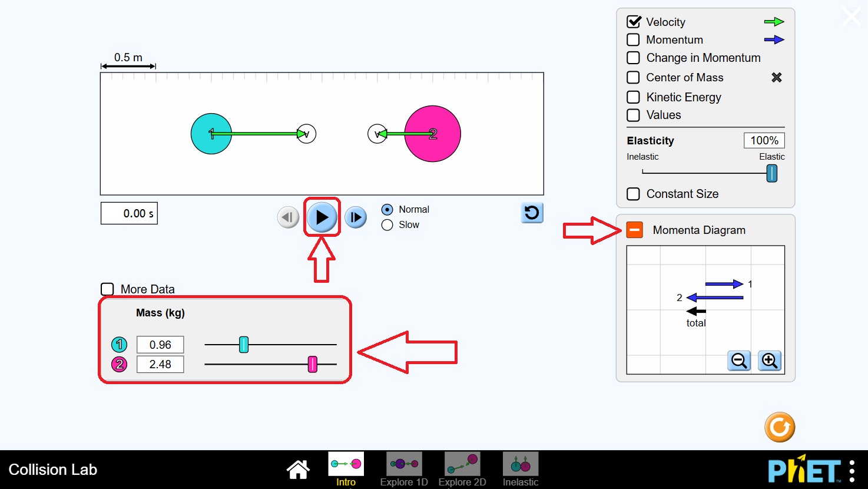This screenshot has width=868, height=489.
Task: Uncheck the Velocity checkbox
Action: point(634,22)
